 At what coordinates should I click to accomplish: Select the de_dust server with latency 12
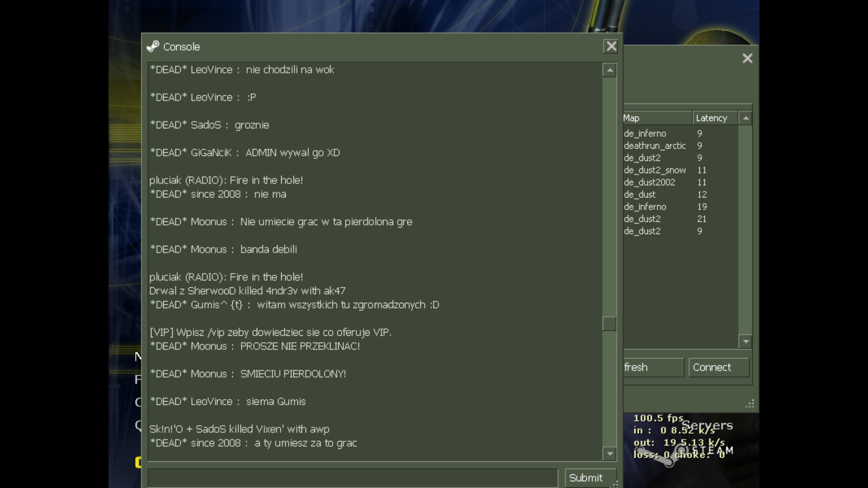[640, 194]
